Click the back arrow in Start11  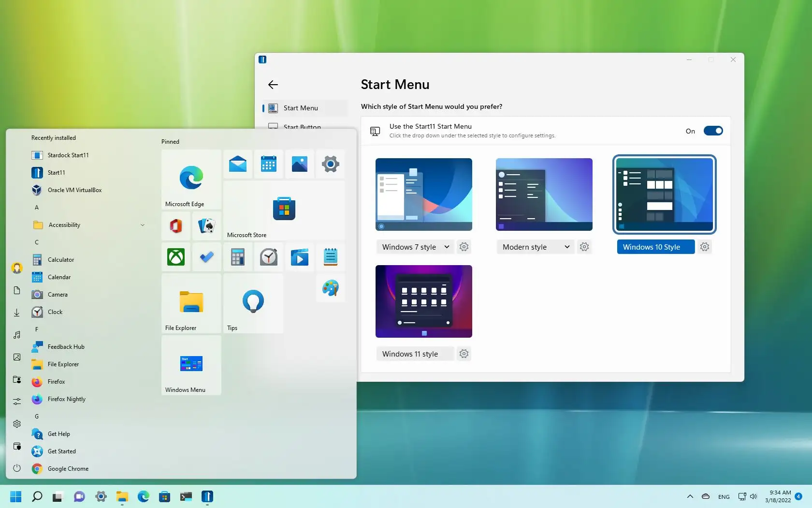click(x=273, y=85)
